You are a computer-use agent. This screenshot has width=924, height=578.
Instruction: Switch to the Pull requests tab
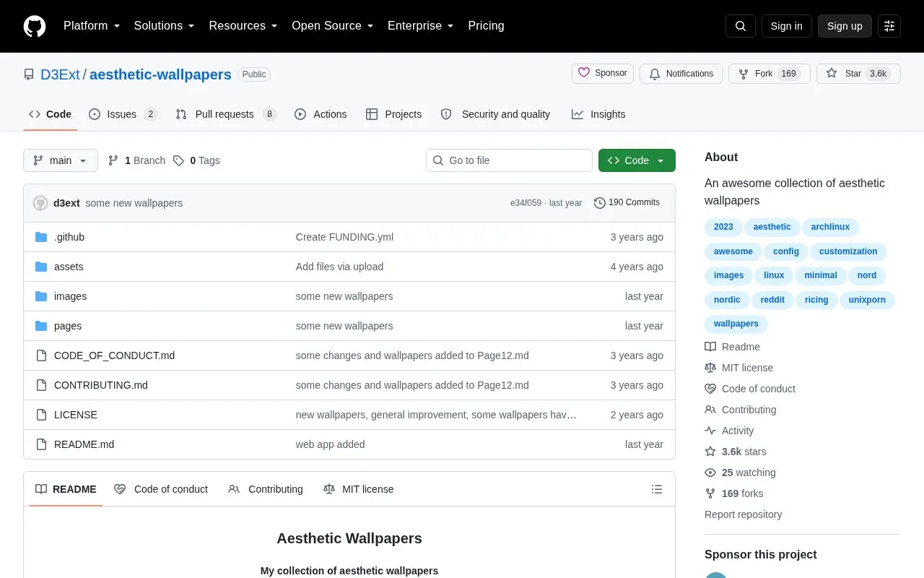tap(226, 114)
